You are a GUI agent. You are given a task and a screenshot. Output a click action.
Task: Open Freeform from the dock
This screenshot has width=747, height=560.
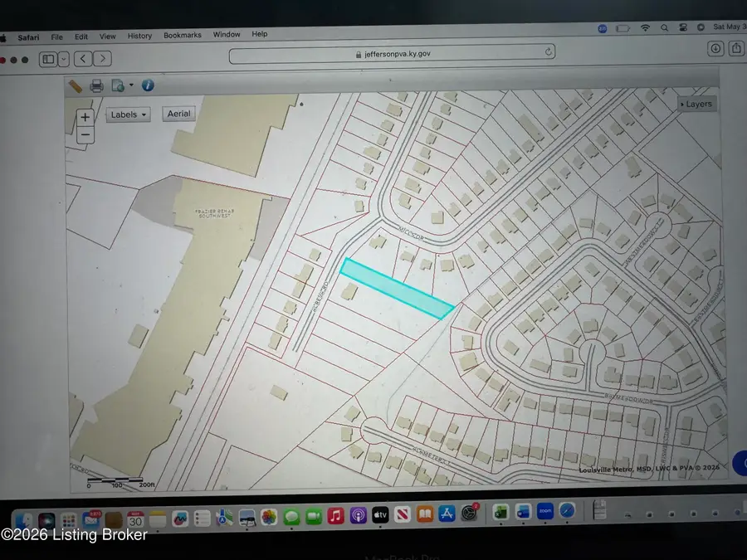[x=180, y=519]
